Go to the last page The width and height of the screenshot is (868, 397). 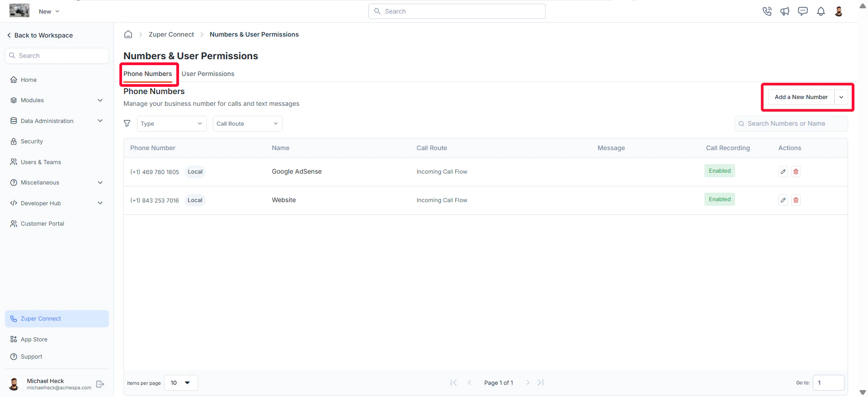point(541,383)
